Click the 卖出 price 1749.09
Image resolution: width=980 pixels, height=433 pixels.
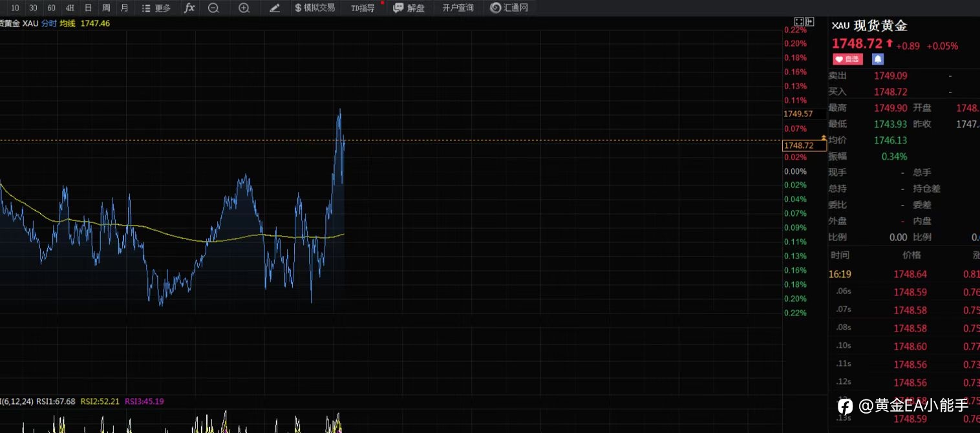(x=891, y=76)
